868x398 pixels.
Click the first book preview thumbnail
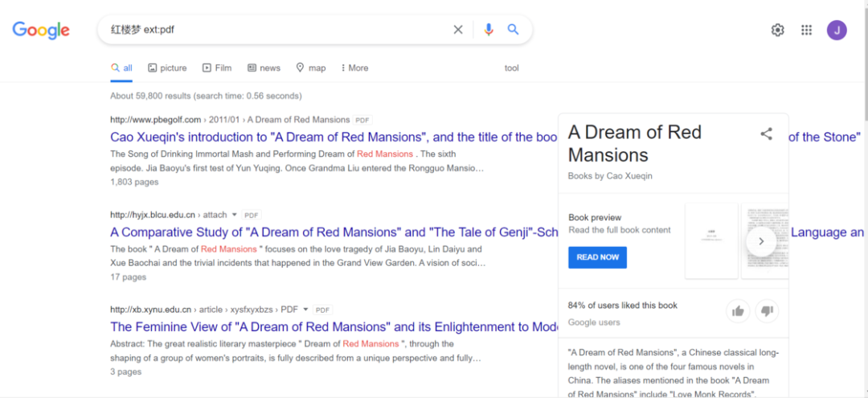pos(710,240)
